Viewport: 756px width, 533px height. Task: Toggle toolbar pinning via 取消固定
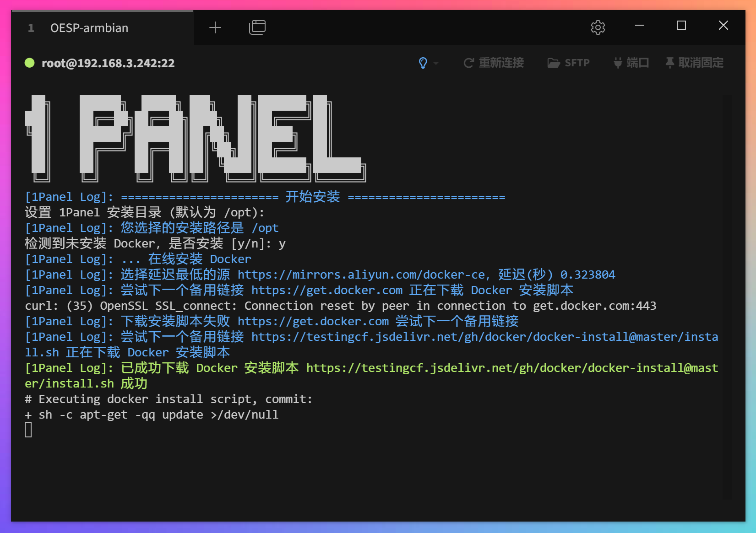(x=694, y=63)
